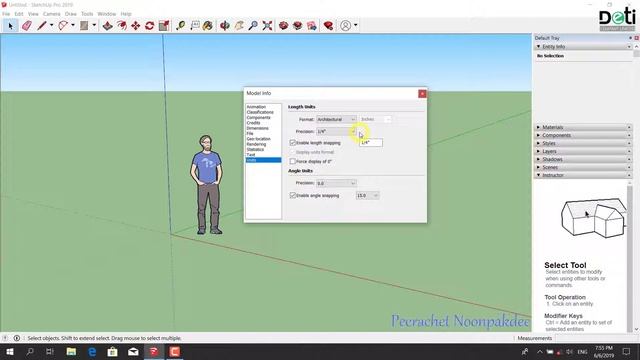640x360 pixels.
Task: Click the status bar info circle icon
Action: [x=17, y=338]
